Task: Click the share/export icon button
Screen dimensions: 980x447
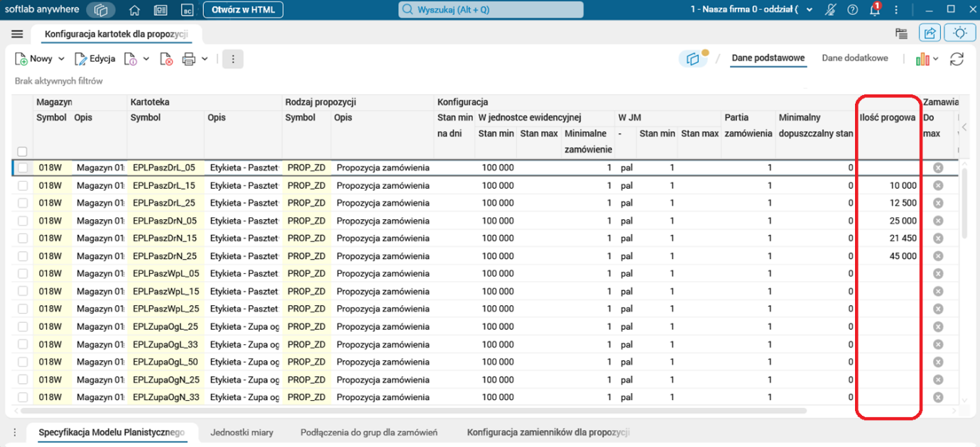Action: click(x=930, y=33)
